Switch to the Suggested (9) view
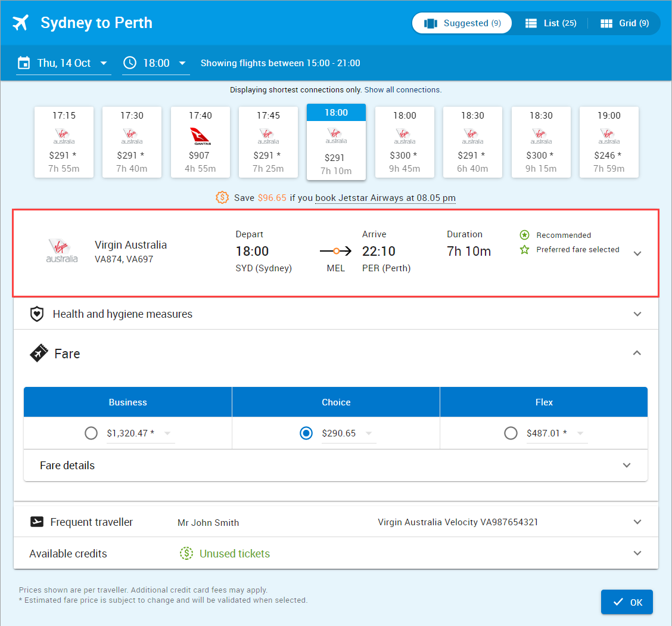The height and width of the screenshot is (626, 672). [x=462, y=23]
